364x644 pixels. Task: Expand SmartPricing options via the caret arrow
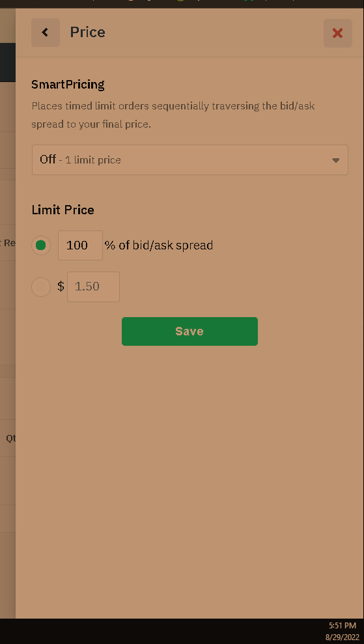coord(335,160)
